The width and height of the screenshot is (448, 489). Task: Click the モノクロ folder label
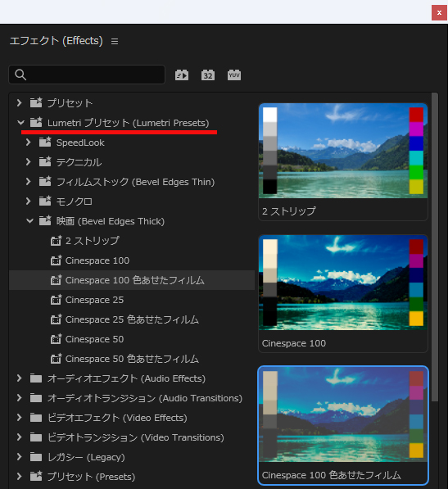click(75, 201)
